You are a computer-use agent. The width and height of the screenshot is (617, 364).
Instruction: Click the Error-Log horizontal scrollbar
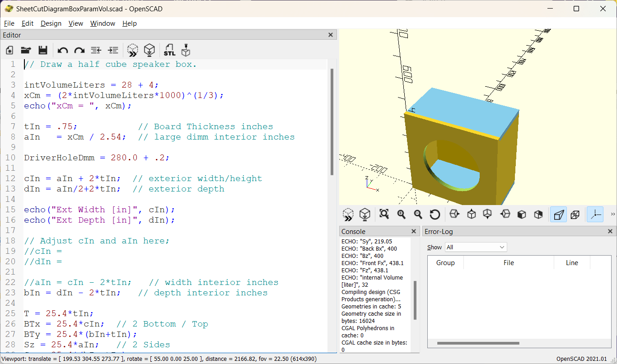tap(478, 344)
